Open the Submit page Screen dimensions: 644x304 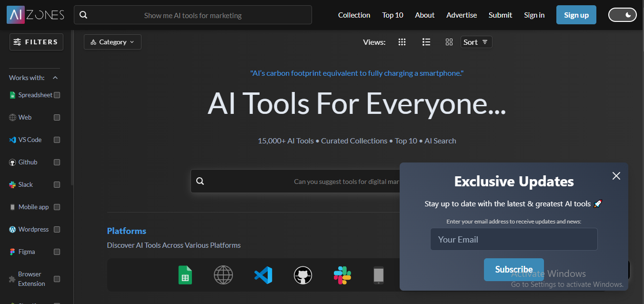(500, 15)
